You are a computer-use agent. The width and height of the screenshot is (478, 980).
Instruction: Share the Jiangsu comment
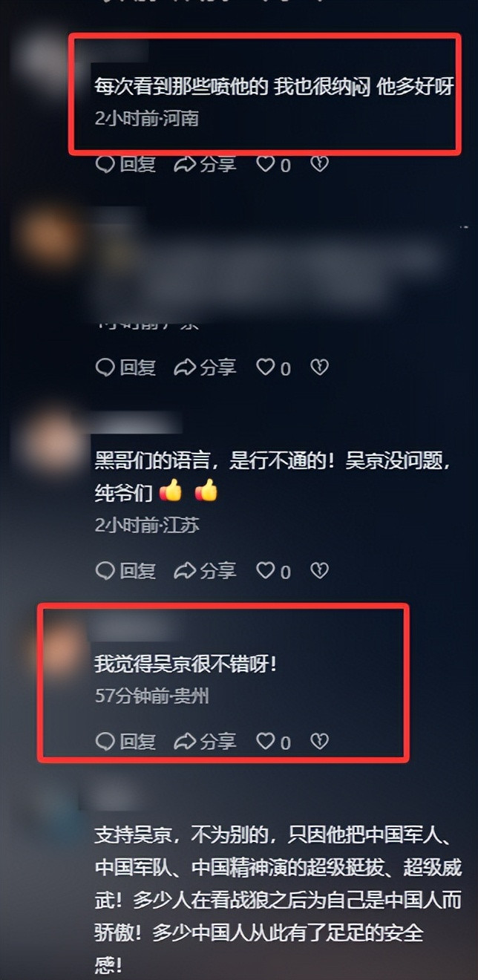tap(205, 570)
